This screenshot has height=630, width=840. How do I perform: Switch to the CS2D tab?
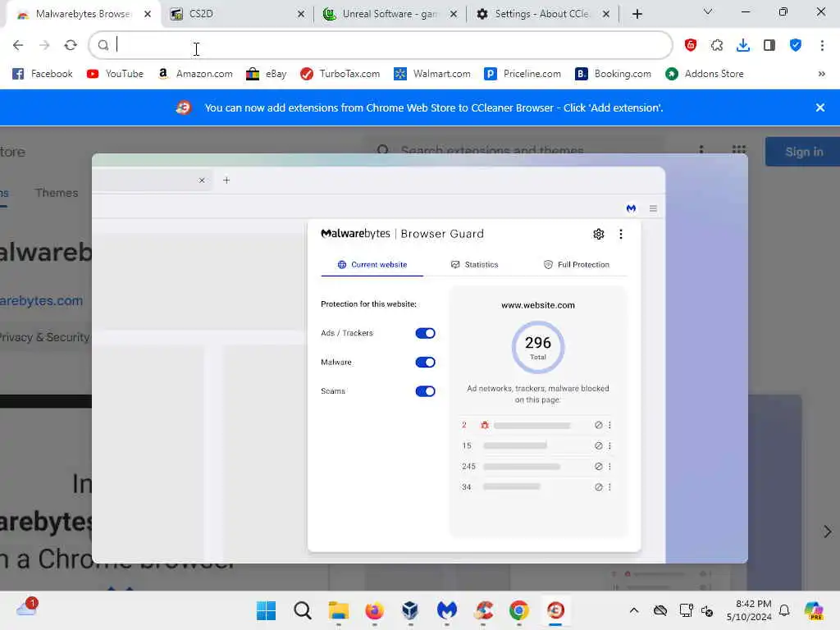click(235, 14)
